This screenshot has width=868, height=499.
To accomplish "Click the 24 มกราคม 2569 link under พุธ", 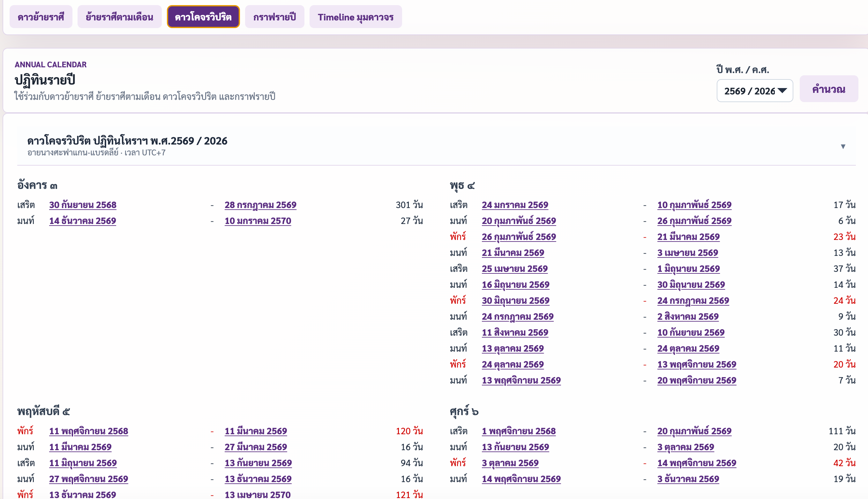I will [515, 205].
